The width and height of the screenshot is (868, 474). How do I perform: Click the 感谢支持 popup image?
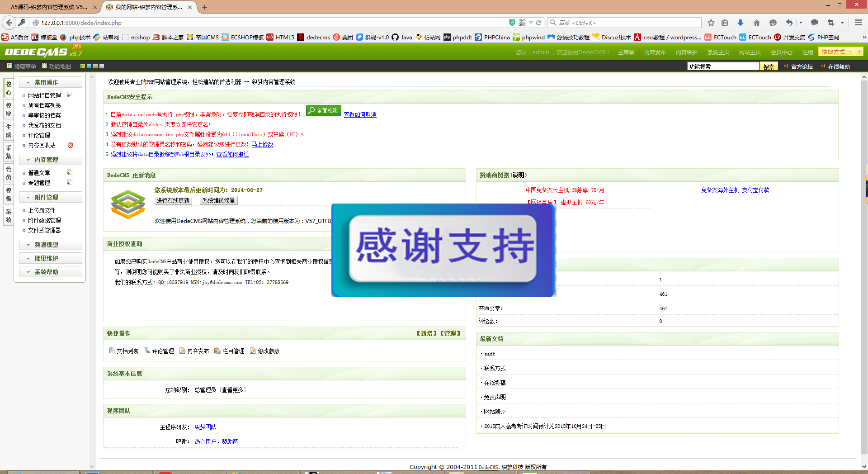[x=443, y=250]
